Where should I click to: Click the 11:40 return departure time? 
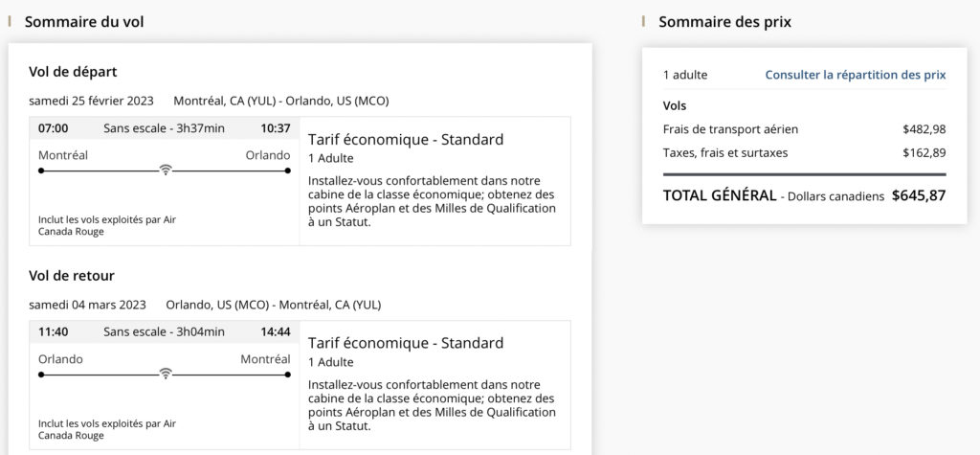click(x=54, y=332)
